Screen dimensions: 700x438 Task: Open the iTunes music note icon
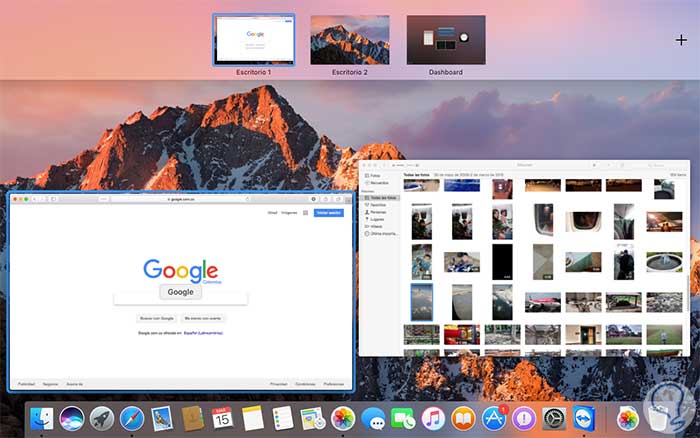(x=433, y=419)
